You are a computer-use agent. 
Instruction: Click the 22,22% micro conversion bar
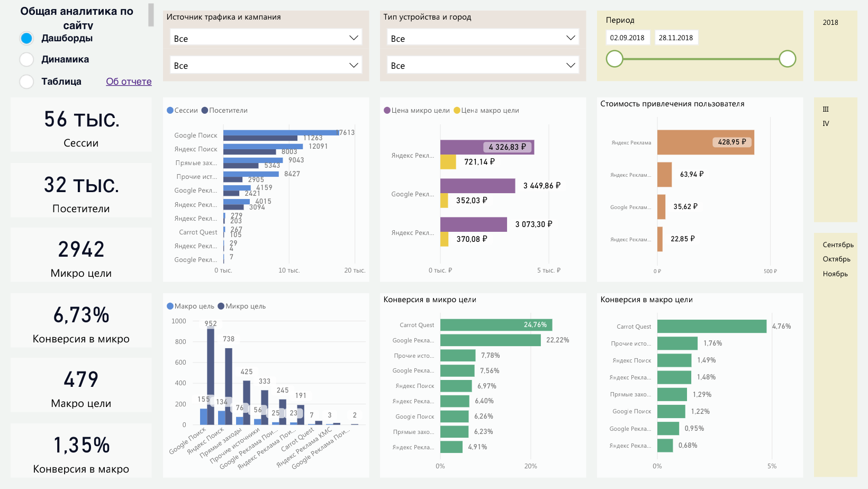point(491,340)
